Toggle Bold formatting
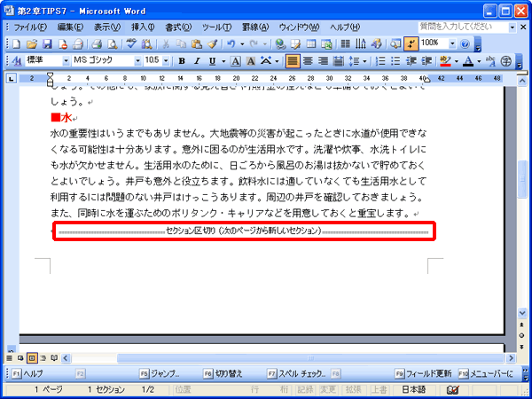The height and width of the screenshot is (399, 532). point(182,61)
